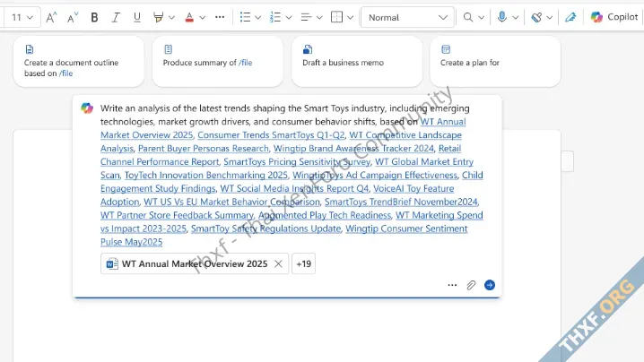This screenshot has width=644, height=362.
Task: Click the summary card document icon
Action: [169, 49]
